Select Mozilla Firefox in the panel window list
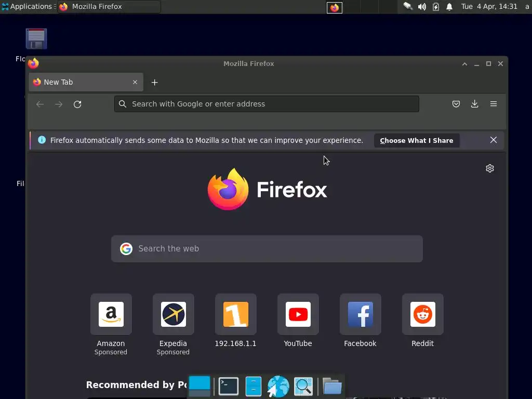Viewport: 532px width, 399px height. tap(109, 6)
